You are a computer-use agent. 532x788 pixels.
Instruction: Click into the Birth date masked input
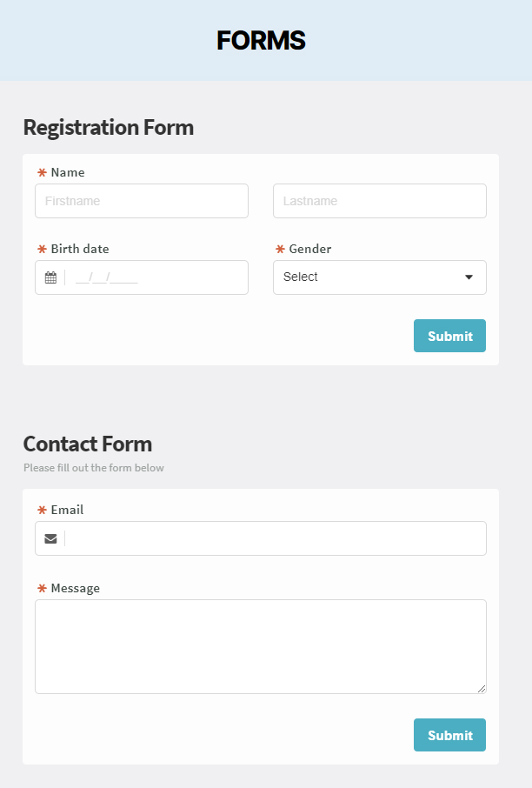tap(156, 277)
